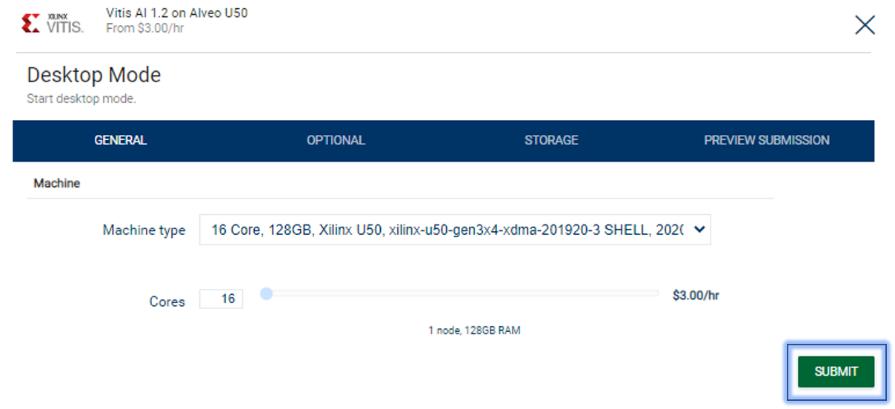Screen dimensions: 895x409
Task: Click the 'Start desktop mode.' description
Action: click(x=81, y=99)
